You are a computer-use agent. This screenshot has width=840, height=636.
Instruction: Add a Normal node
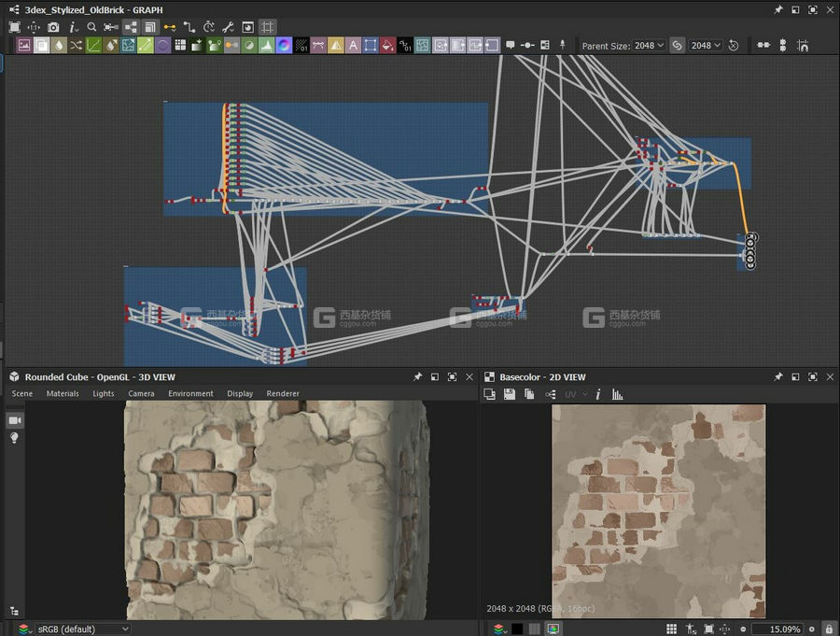284,46
